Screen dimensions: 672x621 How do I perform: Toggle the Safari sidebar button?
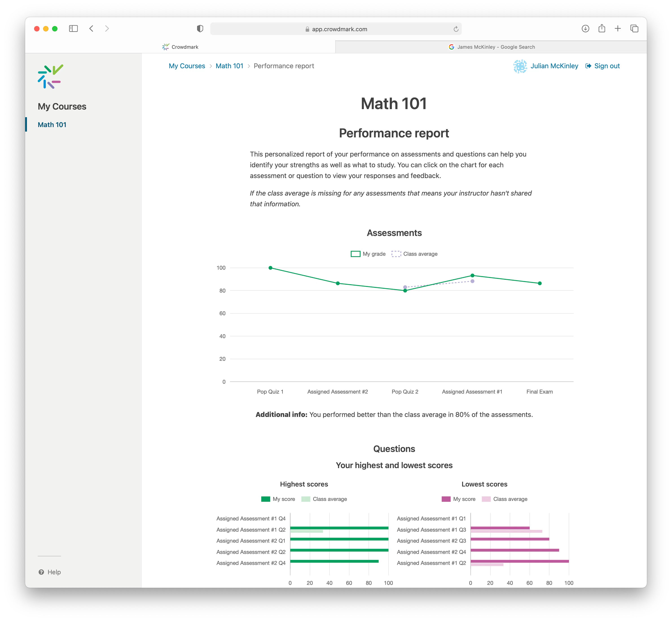tap(73, 29)
